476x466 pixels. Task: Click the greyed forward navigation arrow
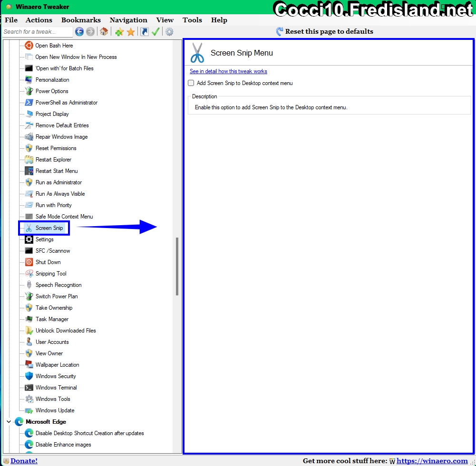(x=90, y=31)
